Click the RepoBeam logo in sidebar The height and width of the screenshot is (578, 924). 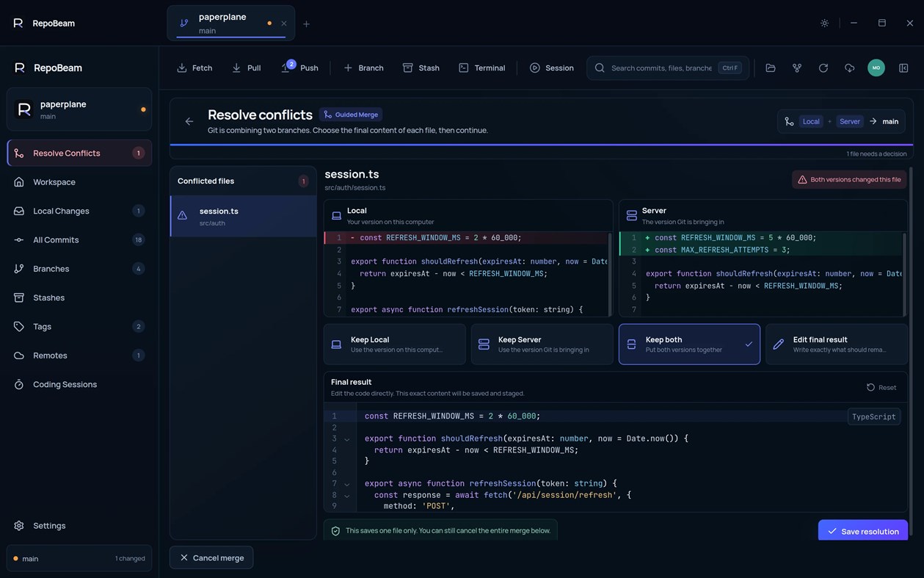click(20, 68)
